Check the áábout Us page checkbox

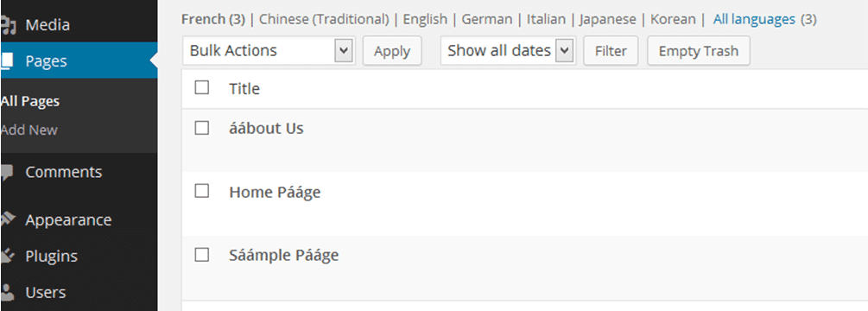coord(202,128)
